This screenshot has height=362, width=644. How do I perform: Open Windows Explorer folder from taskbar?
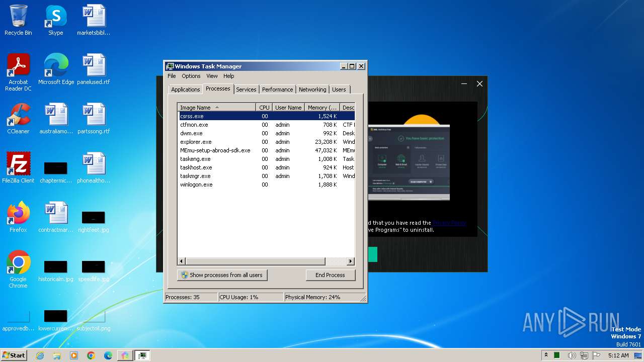pyautogui.click(x=57, y=355)
